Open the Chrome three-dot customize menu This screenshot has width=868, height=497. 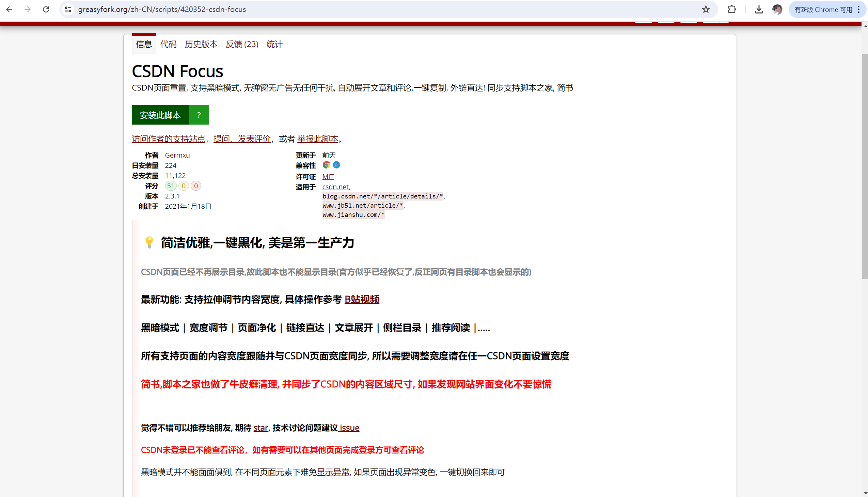click(x=860, y=9)
